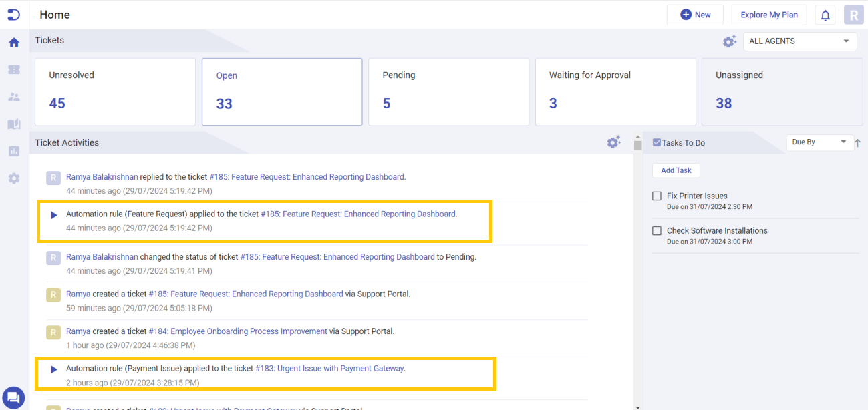Click the New button to create a ticket
This screenshot has width=868, height=410.
pos(695,14)
